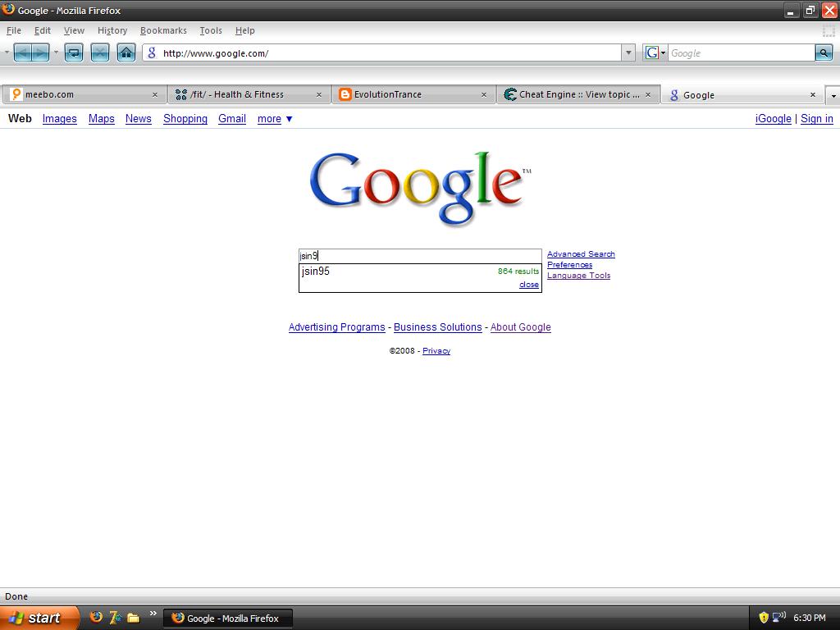The image size is (840, 630).
Task: Close the suggestion box via 'close' link
Action: click(x=529, y=285)
